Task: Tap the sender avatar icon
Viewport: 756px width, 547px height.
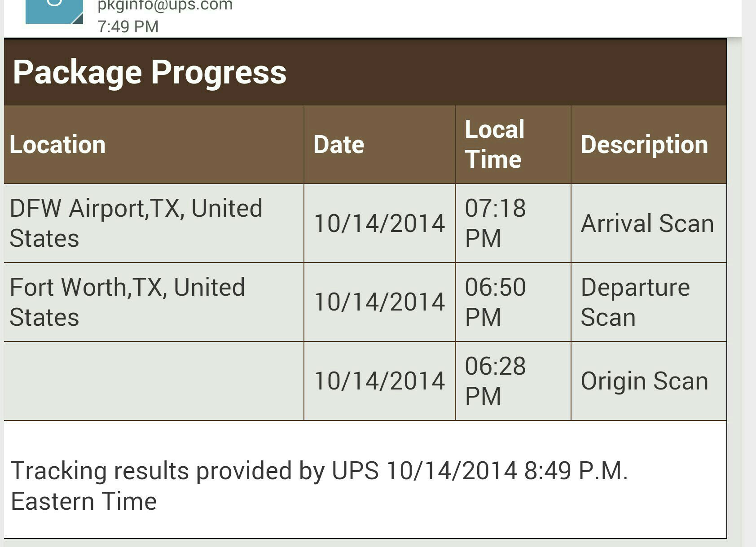Action: (x=54, y=11)
